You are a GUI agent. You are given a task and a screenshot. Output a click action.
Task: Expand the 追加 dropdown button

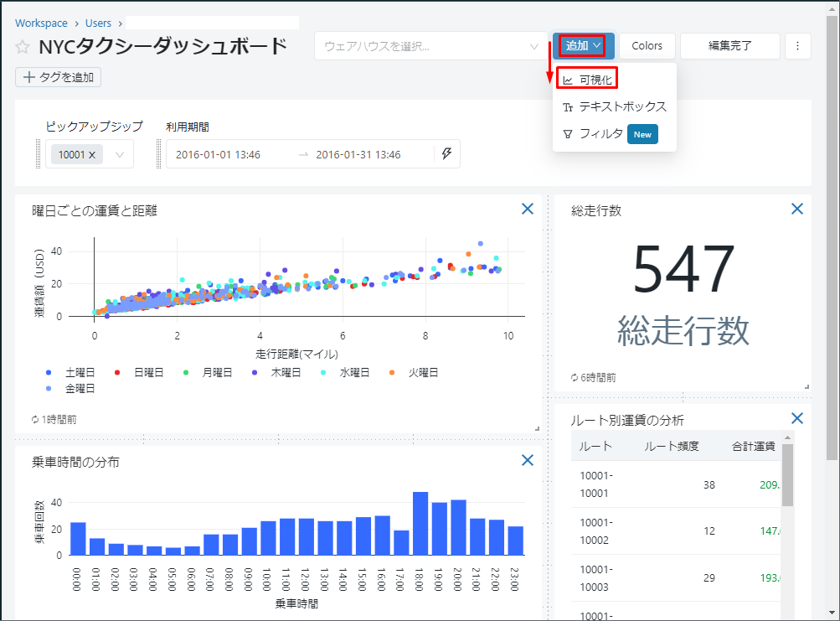pyautogui.click(x=584, y=46)
